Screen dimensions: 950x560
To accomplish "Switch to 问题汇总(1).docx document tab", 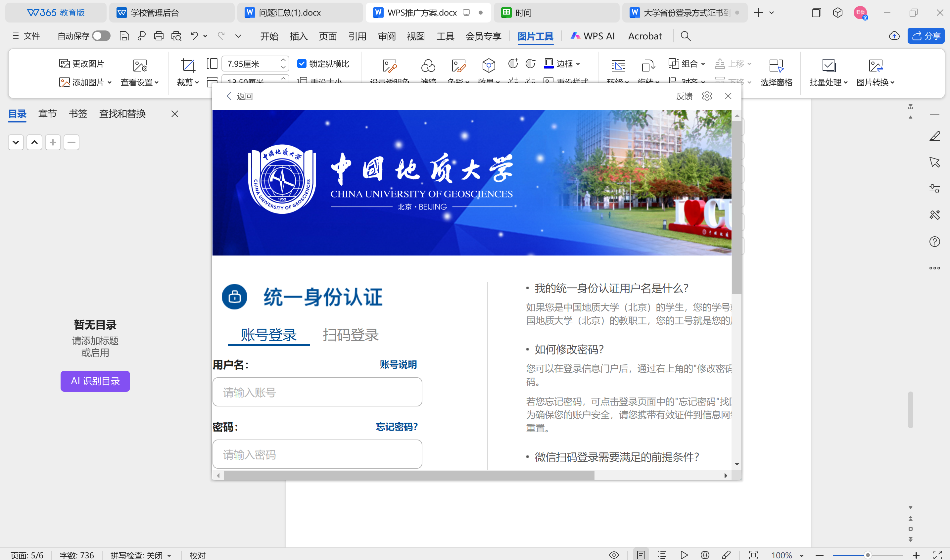I will pyautogui.click(x=300, y=13).
